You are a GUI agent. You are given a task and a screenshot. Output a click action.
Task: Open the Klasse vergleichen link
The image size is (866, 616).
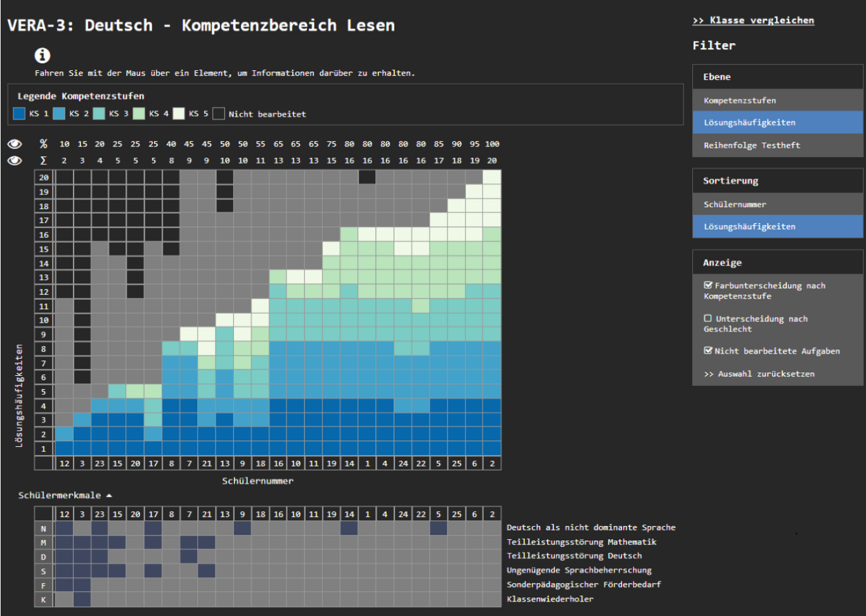pos(753,20)
